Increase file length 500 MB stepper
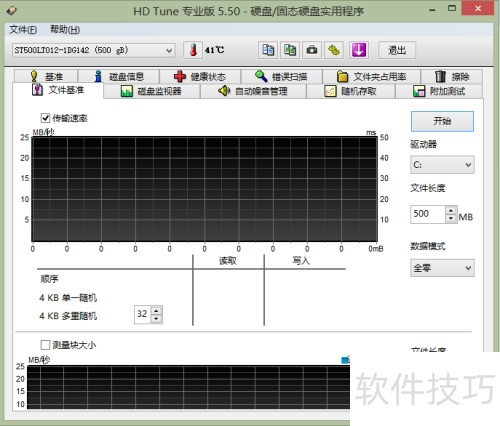The image size is (500, 426). [x=451, y=211]
